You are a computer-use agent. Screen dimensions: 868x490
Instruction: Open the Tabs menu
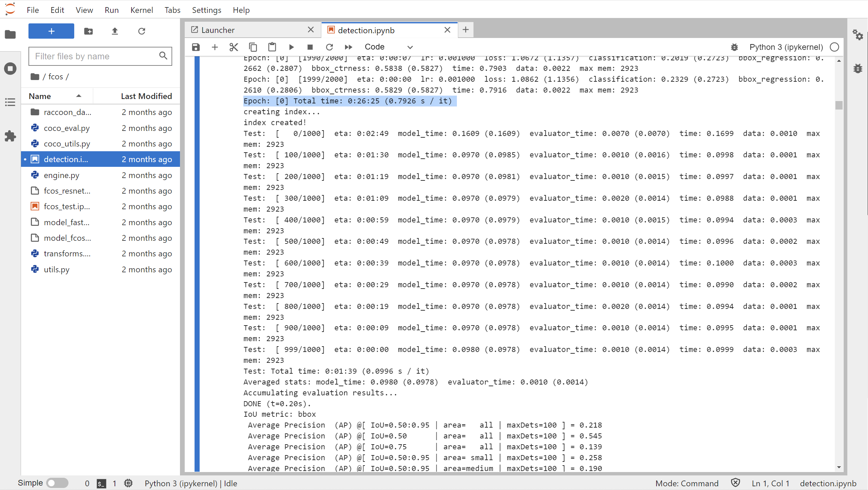pyautogui.click(x=173, y=10)
